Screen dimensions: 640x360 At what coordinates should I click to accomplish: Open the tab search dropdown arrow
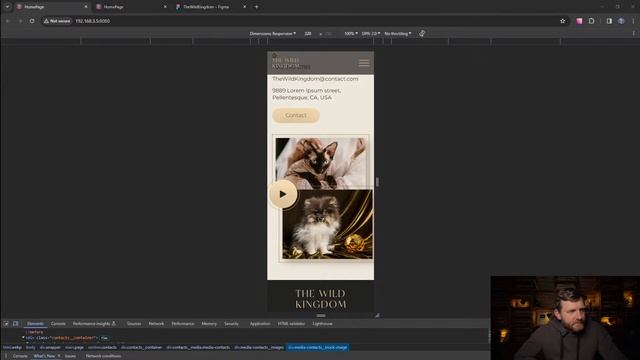(x=7, y=7)
